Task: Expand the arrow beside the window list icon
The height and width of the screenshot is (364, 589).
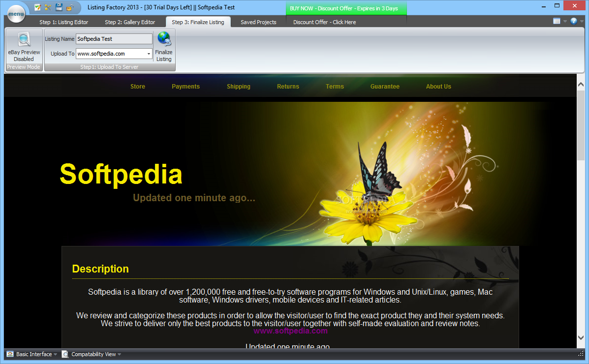Action: click(x=564, y=22)
